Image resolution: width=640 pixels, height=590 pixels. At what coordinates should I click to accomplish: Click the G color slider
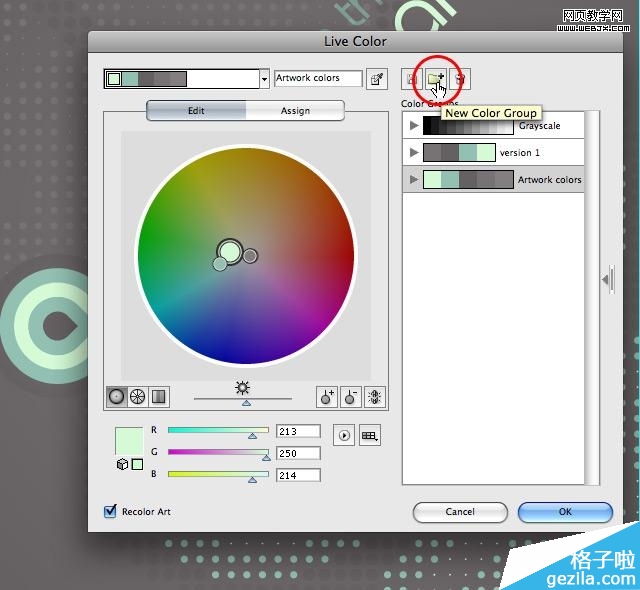click(x=218, y=452)
